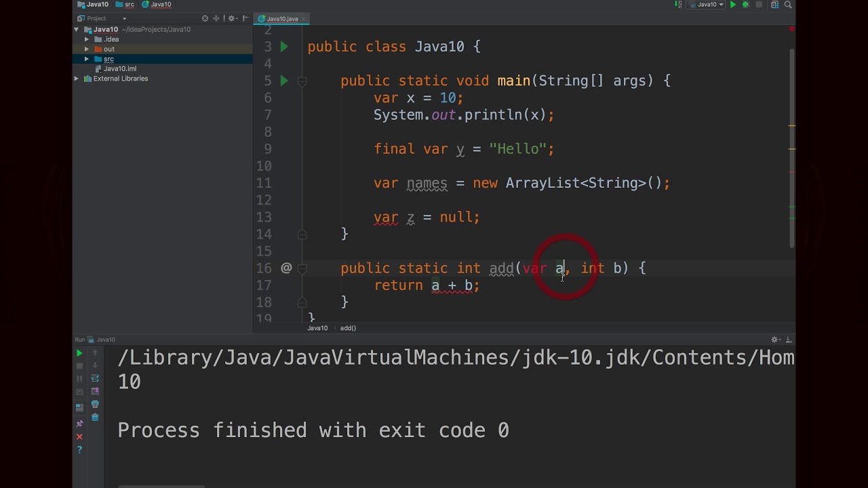
Task: Click Java10 in editor bottom breadcrumb
Action: click(317, 328)
